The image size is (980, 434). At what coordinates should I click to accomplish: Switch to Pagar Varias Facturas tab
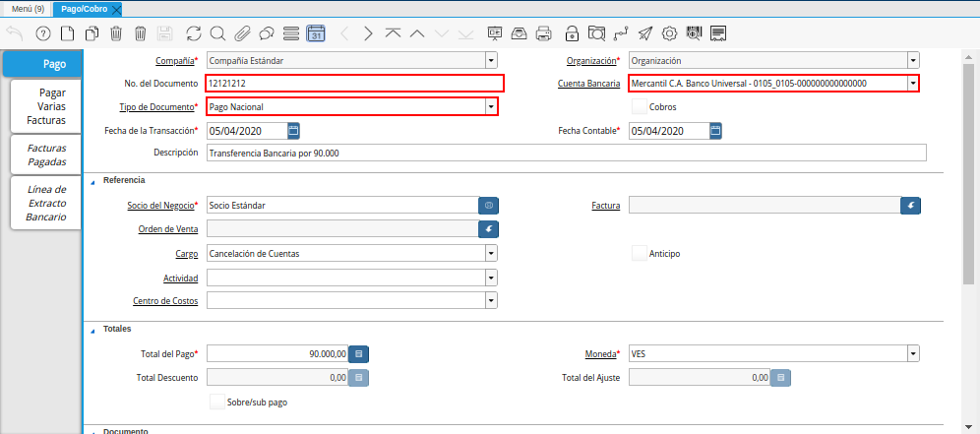(x=46, y=106)
